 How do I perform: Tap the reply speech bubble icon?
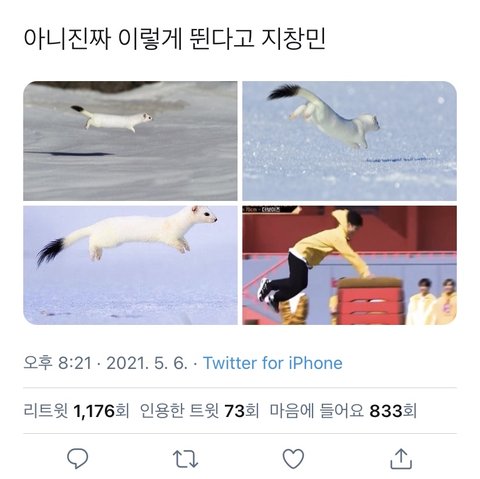(x=78, y=459)
